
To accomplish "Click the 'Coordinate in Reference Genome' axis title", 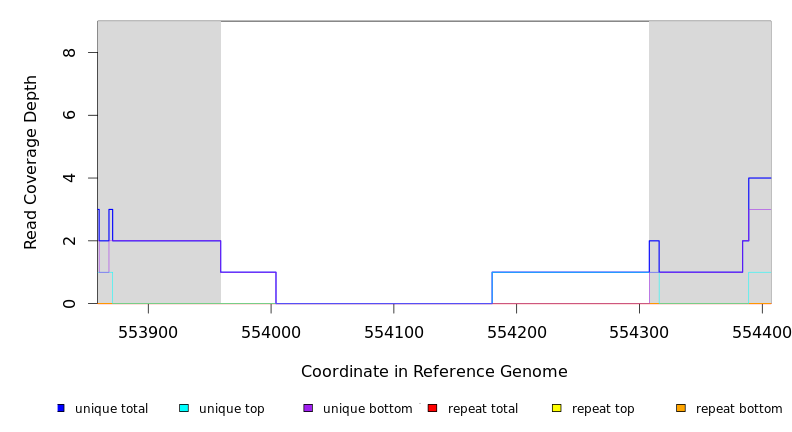I will 434,372.
